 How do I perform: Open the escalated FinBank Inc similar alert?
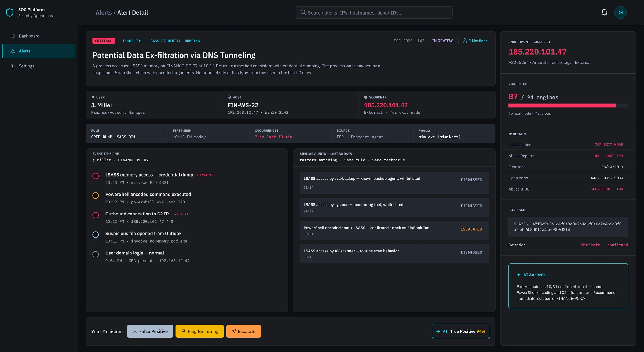[x=394, y=231]
